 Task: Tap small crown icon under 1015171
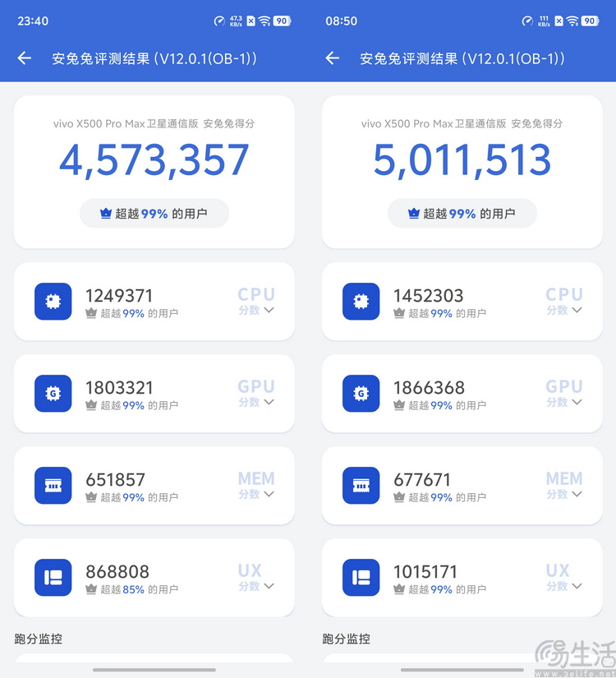(x=398, y=589)
